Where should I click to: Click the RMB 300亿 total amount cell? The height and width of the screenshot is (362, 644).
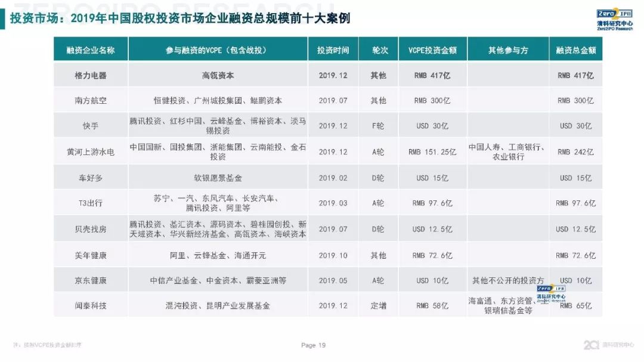(x=576, y=100)
